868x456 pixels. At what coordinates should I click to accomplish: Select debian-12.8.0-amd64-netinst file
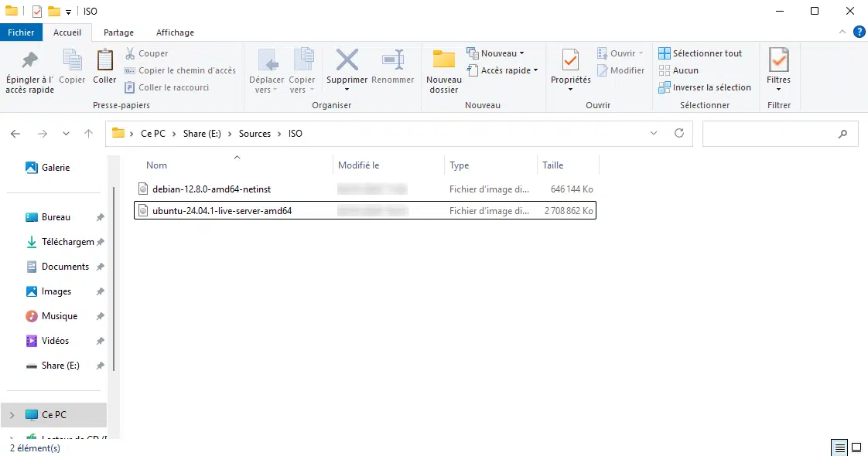365,189
